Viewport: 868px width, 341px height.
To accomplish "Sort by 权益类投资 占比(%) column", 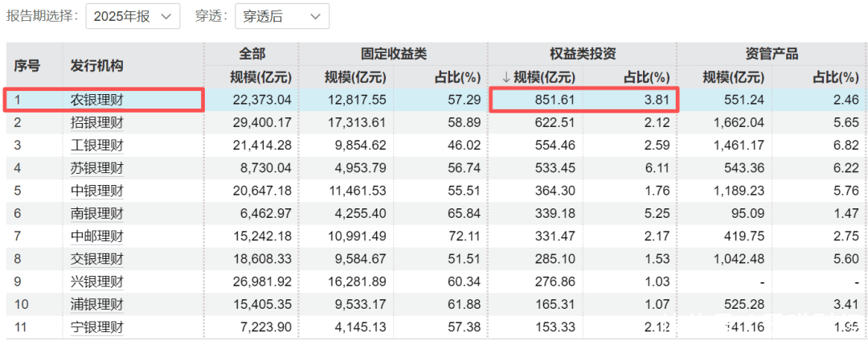I will pos(646,77).
